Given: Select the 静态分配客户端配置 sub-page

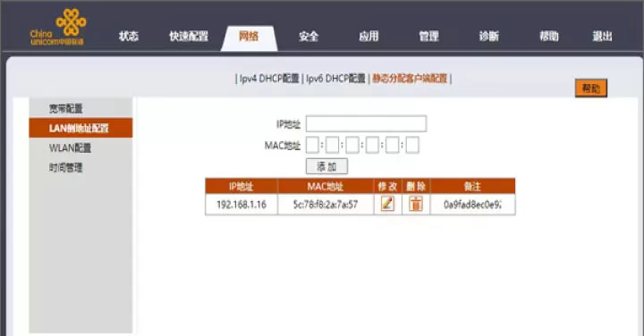Looking at the screenshot, I should pyautogui.click(x=410, y=79).
